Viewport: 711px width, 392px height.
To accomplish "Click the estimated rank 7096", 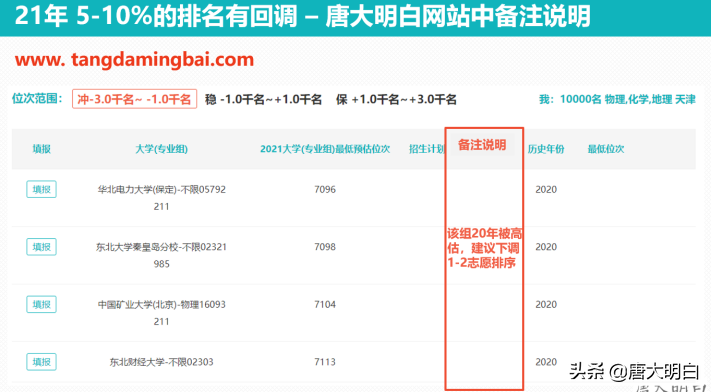I will coord(325,190).
